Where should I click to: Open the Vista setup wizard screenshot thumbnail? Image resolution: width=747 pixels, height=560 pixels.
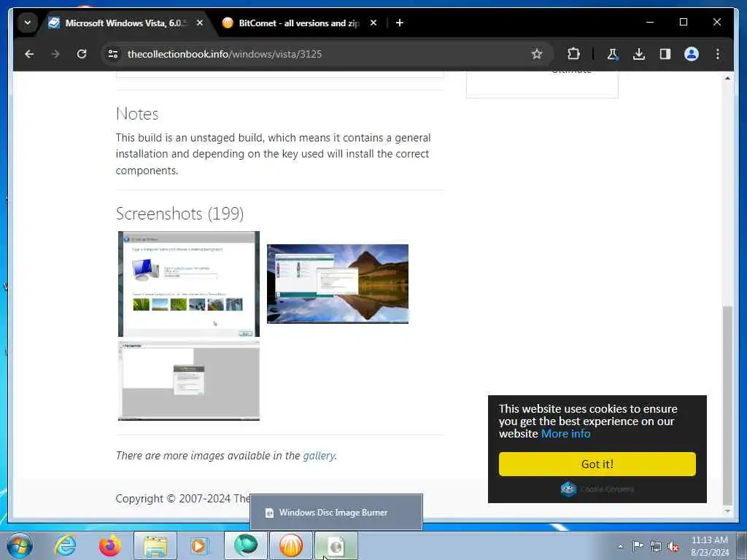pyautogui.click(x=189, y=284)
